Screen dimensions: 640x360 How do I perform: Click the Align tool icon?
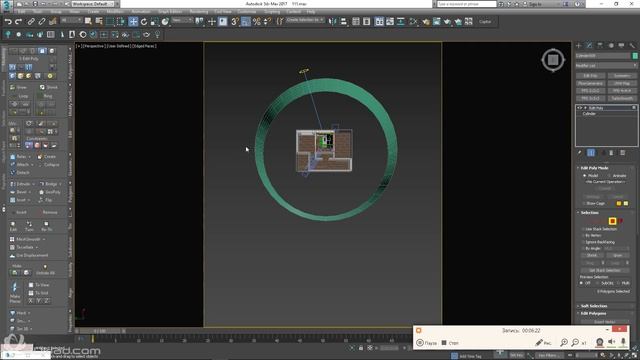[x=343, y=22]
